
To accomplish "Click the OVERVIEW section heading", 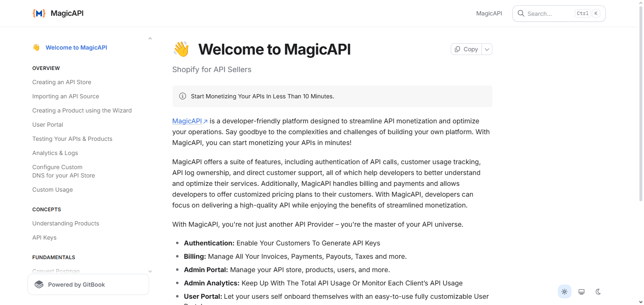I will tap(46, 68).
